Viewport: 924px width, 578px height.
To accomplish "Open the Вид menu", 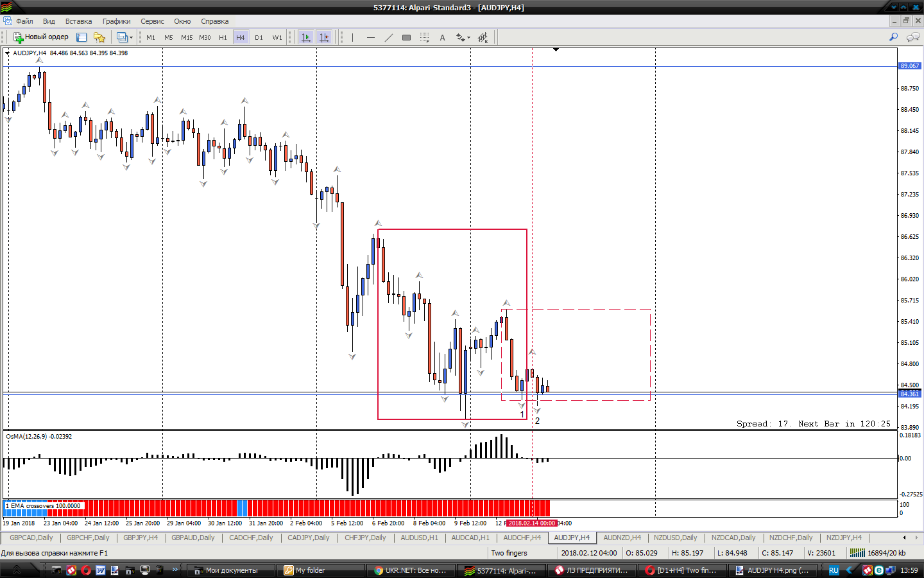I will pyautogui.click(x=49, y=21).
